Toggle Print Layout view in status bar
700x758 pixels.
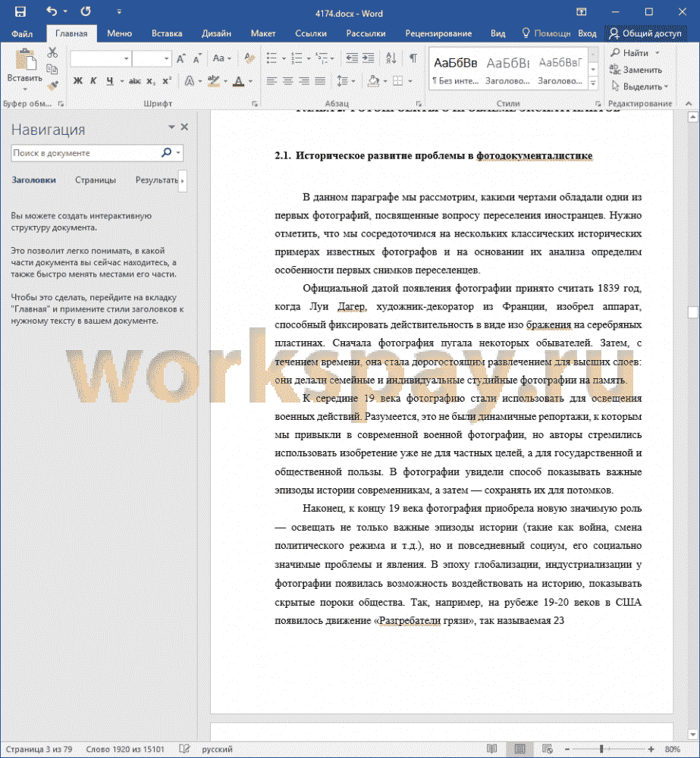(520, 749)
